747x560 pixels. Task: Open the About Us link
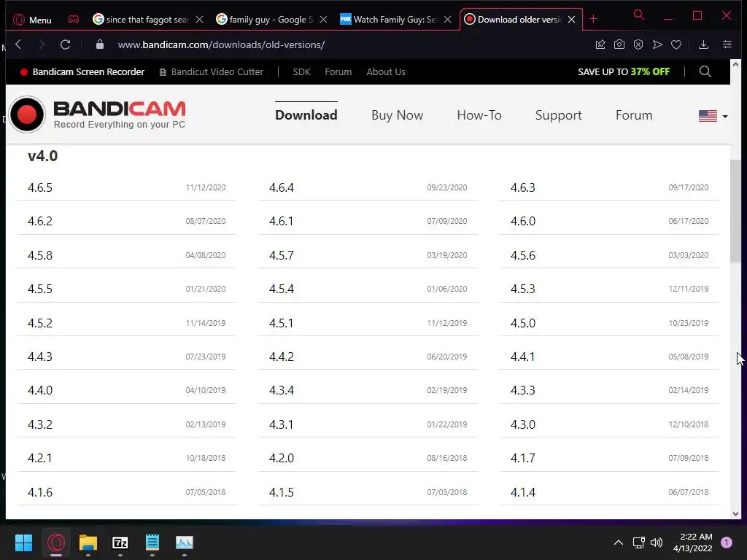pyautogui.click(x=386, y=72)
